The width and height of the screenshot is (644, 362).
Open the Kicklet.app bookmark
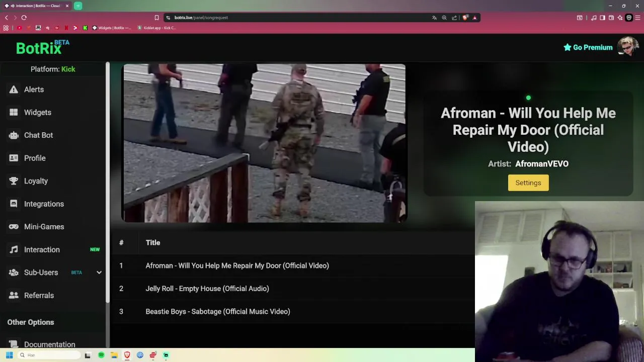[x=156, y=28]
